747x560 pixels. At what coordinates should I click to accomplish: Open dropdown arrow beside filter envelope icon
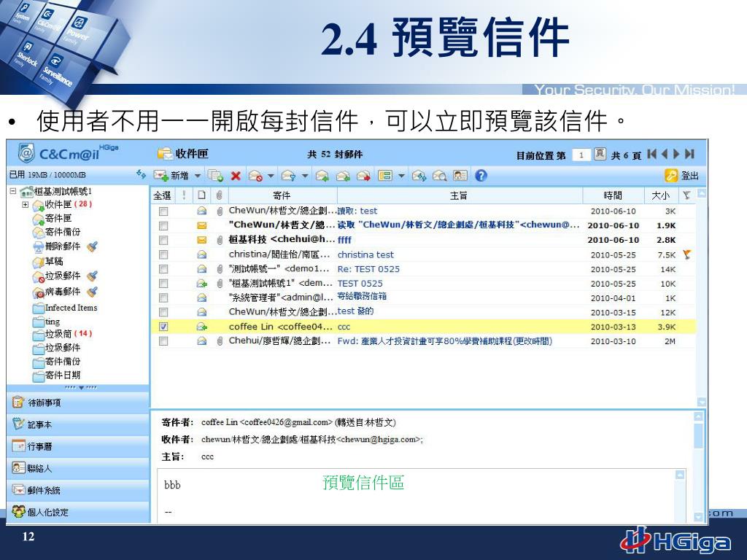tap(305, 176)
